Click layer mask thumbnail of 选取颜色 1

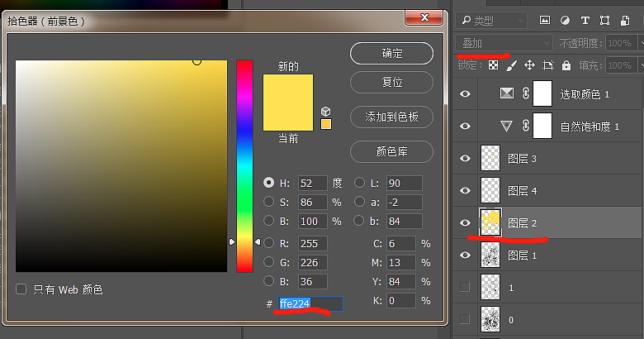pyautogui.click(x=542, y=93)
